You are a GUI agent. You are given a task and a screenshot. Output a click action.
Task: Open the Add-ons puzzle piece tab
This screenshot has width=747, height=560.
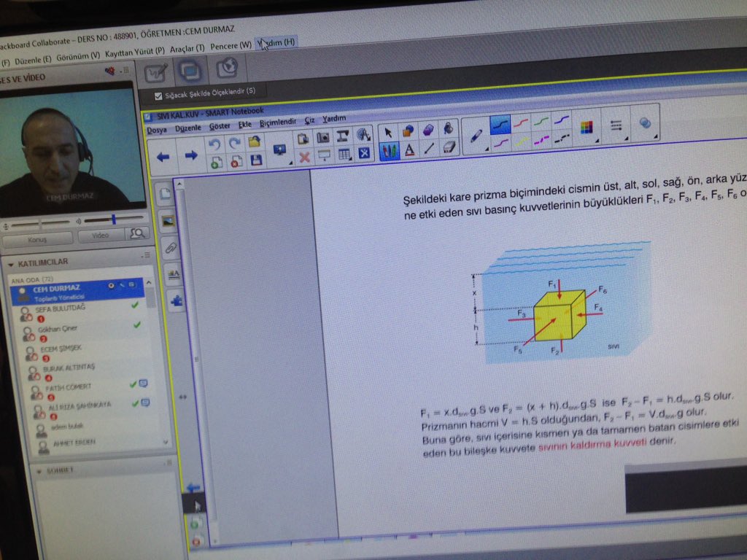[177, 301]
